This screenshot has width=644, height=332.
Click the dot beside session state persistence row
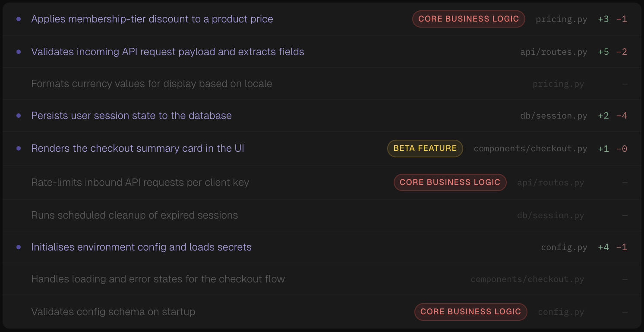point(19,116)
